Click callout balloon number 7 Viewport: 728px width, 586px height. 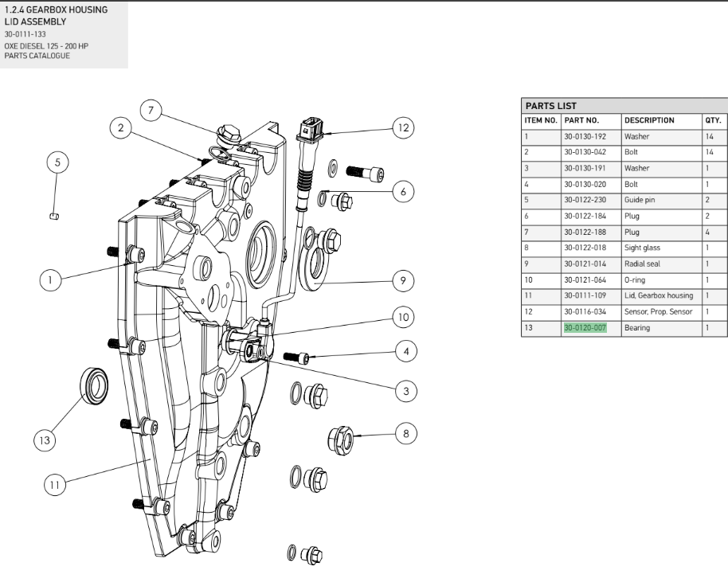(151, 111)
